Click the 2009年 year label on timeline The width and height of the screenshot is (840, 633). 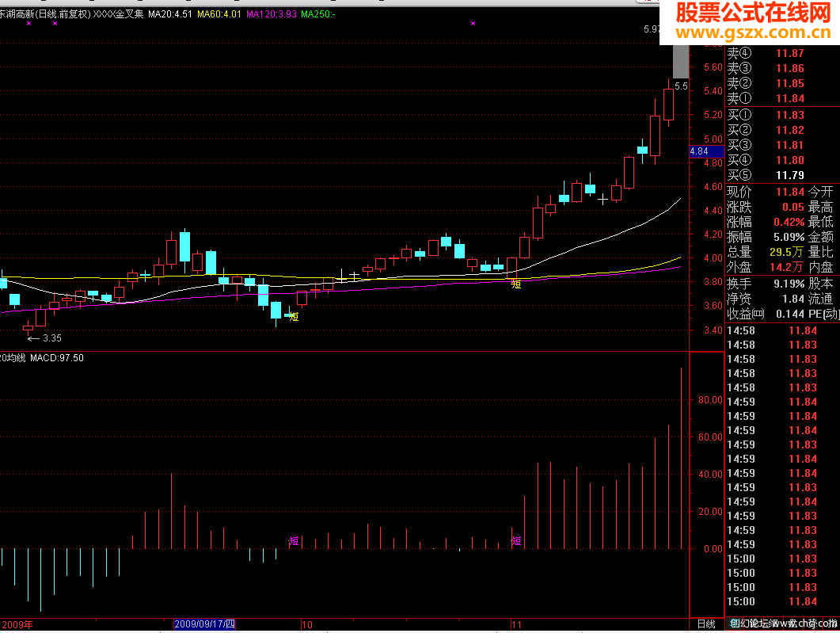click(x=17, y=624)
